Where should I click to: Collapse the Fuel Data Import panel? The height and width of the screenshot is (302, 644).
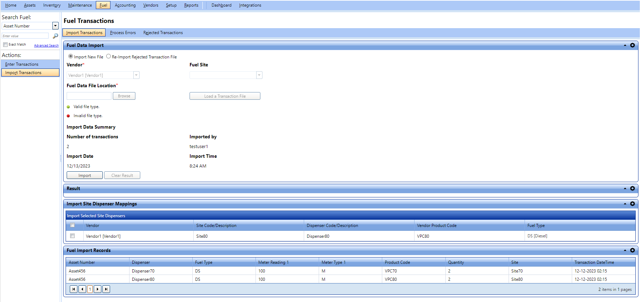625,45
